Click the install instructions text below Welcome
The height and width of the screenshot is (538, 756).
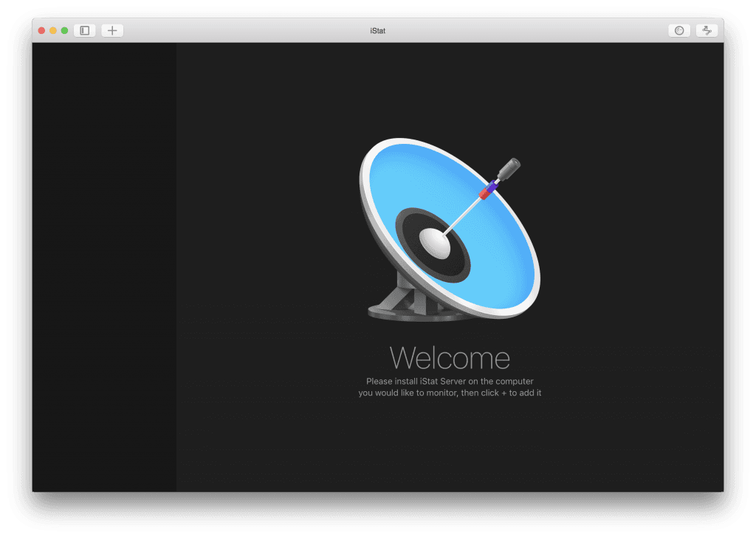pos(451,387)
